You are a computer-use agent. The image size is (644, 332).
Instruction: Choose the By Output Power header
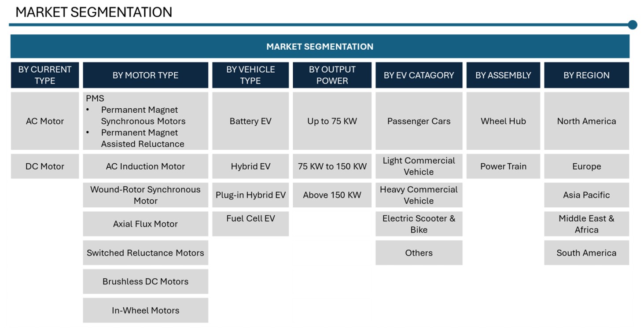(x=332, y=75)
